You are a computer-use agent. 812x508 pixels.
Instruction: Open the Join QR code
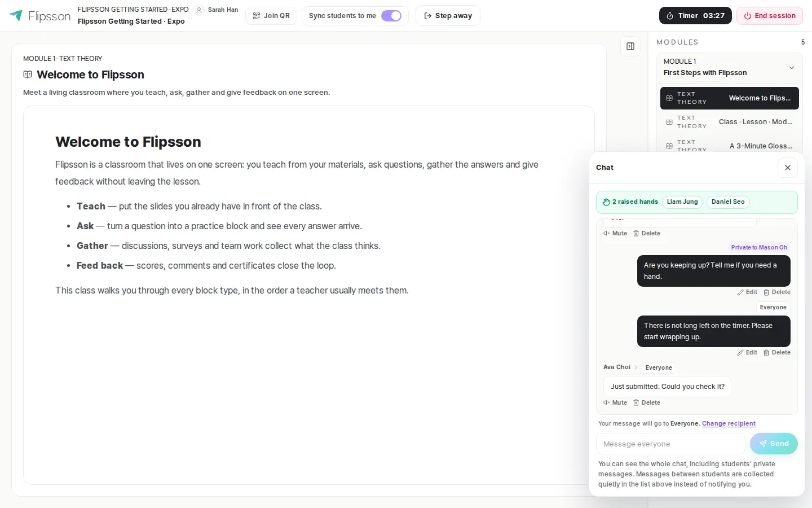coord(271,16)
